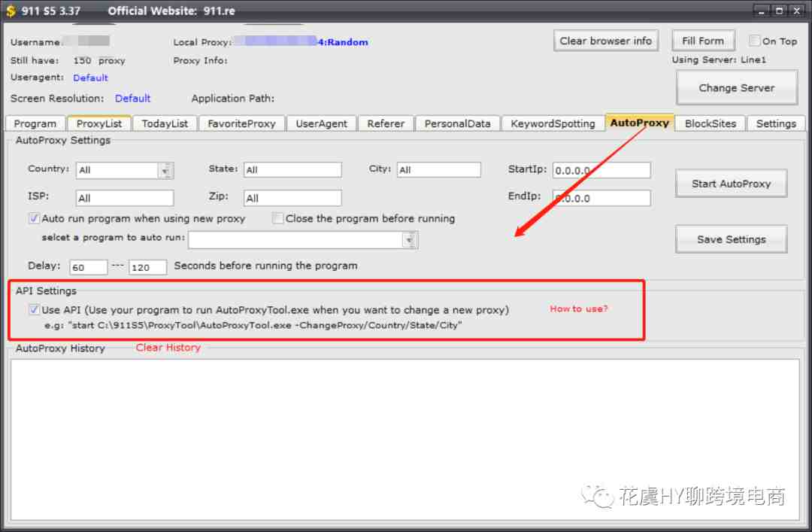Click the 'Using Server: Line1' text
Screen dimensions: 812x532
click(x=719, y=59)
